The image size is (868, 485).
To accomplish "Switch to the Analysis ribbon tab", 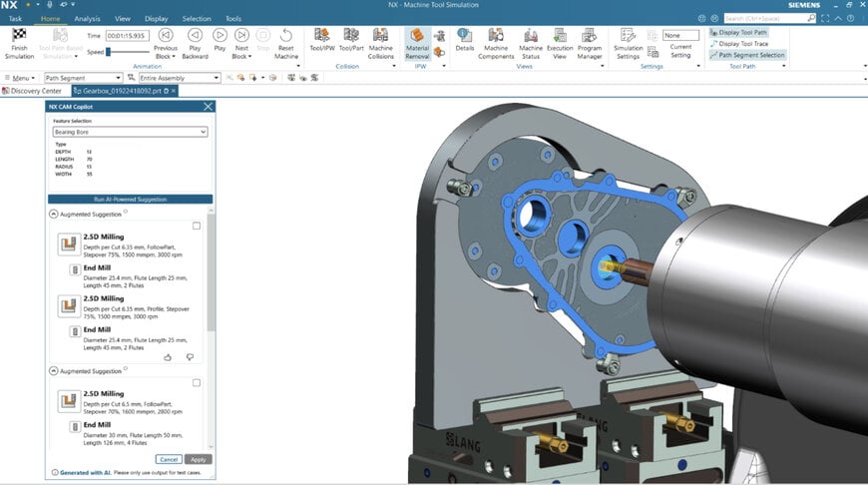I will coord(87,18).
